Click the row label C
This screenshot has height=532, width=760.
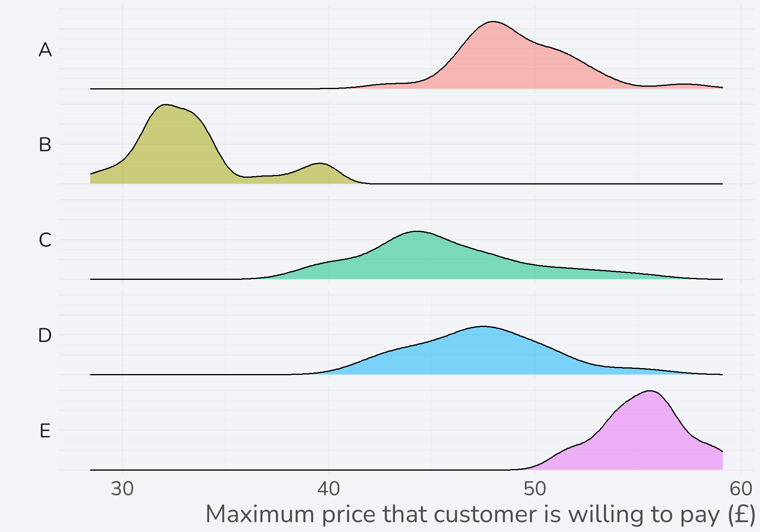[x=45, y=240]
